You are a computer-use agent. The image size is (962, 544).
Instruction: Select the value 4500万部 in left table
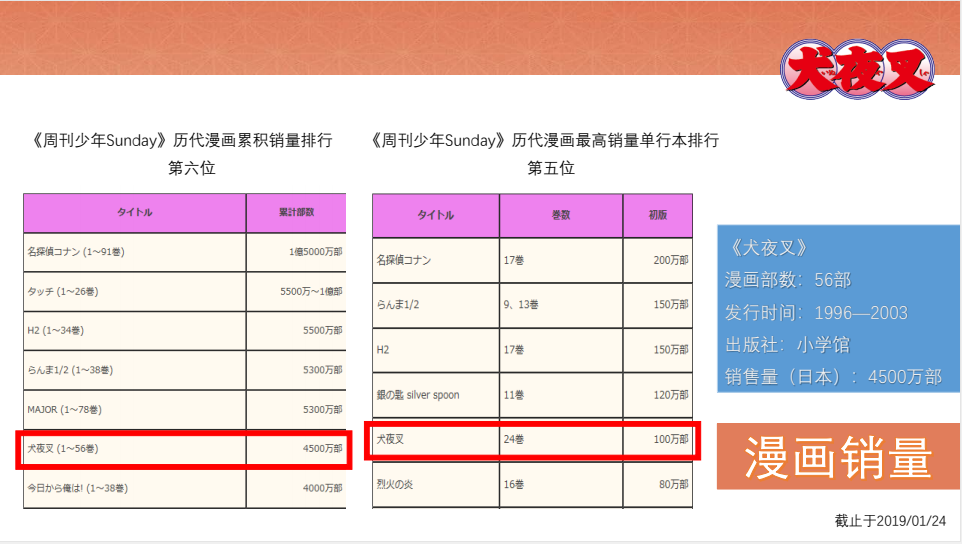(322, 449)
